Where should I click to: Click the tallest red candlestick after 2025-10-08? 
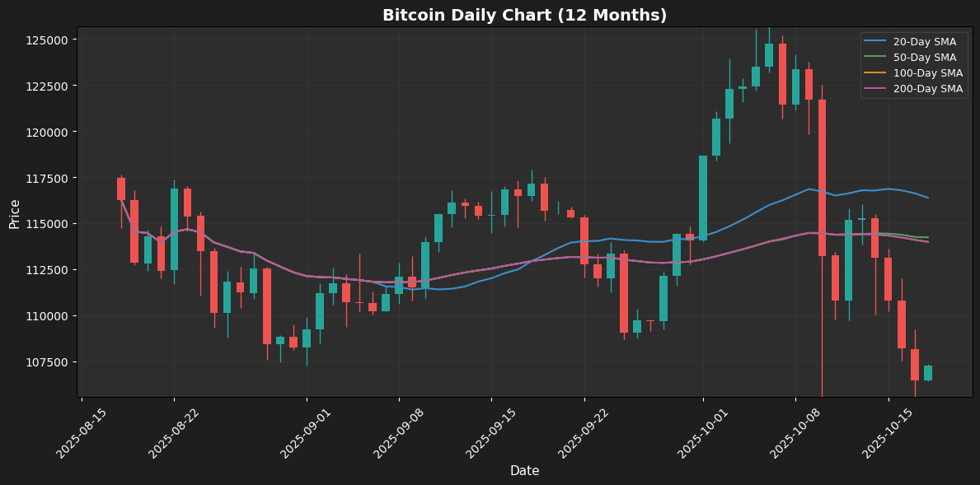(x=822, y=177)
